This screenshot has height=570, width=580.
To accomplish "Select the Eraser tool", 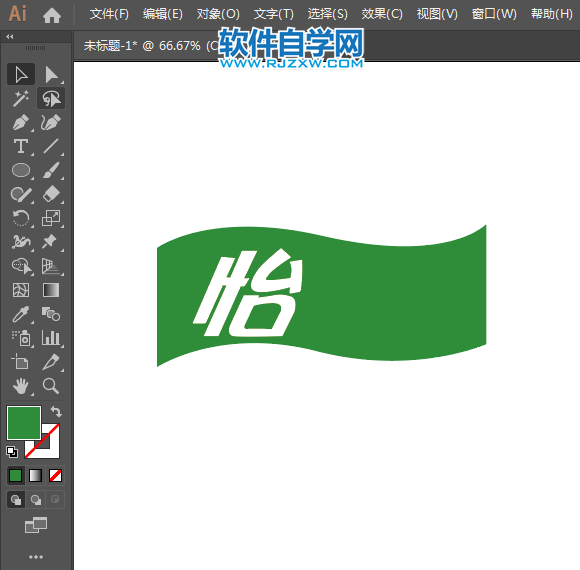I will [51, 195].
